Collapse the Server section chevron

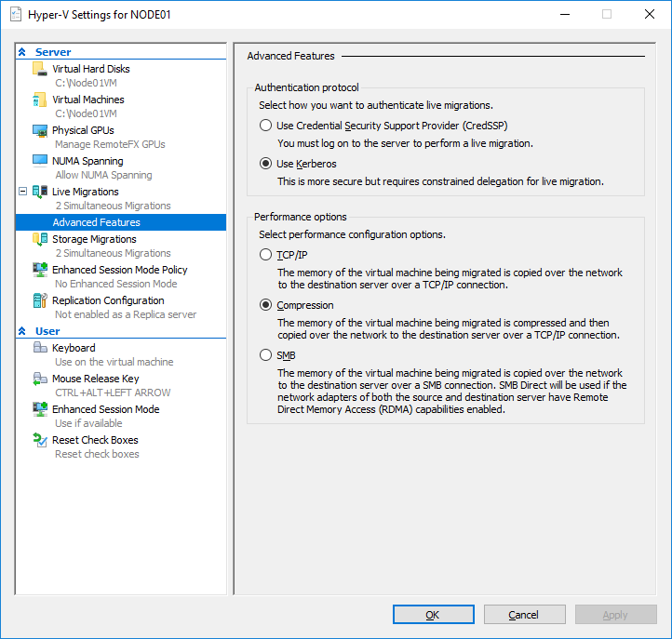click(22, 52)
